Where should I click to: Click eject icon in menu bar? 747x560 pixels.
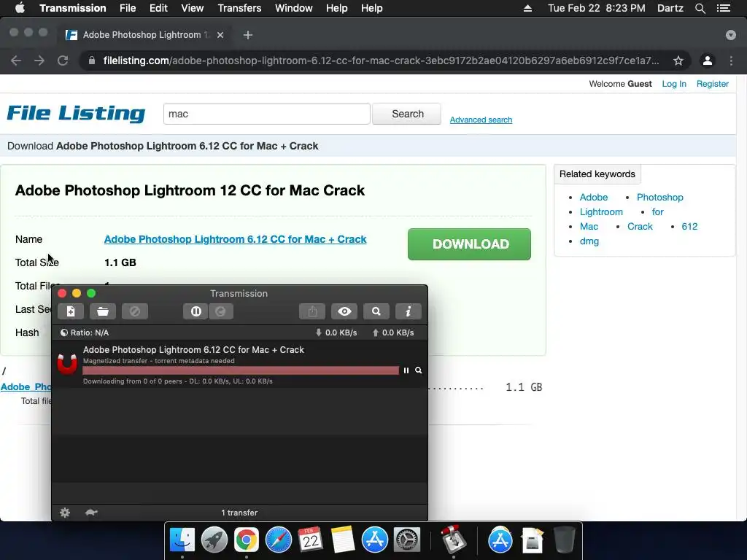(527, 8)
